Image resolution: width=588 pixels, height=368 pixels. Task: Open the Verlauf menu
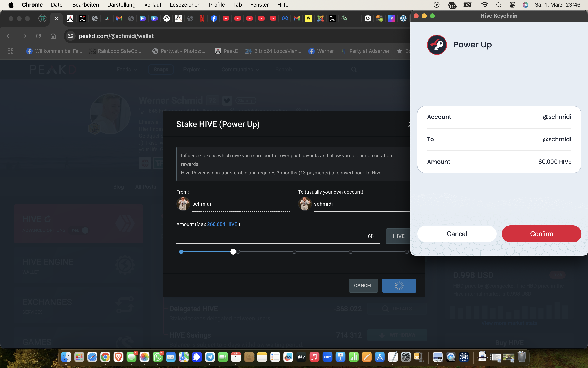tap(153, 5)
